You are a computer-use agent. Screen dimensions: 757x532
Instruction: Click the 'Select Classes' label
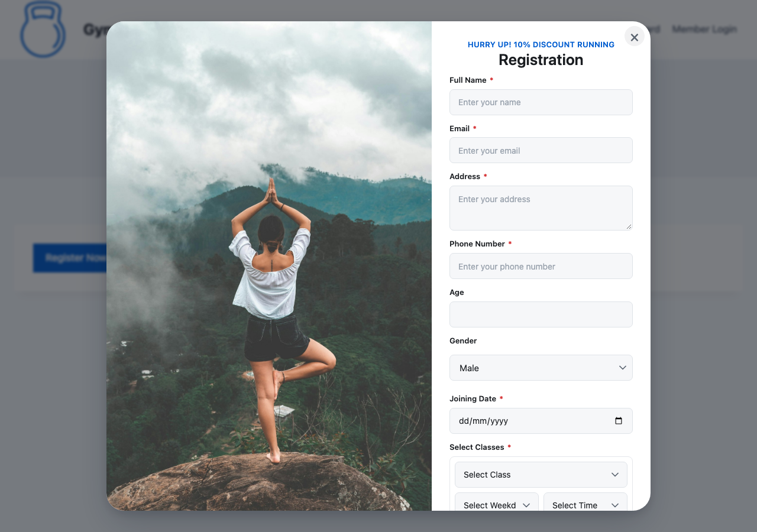[477, 447]
